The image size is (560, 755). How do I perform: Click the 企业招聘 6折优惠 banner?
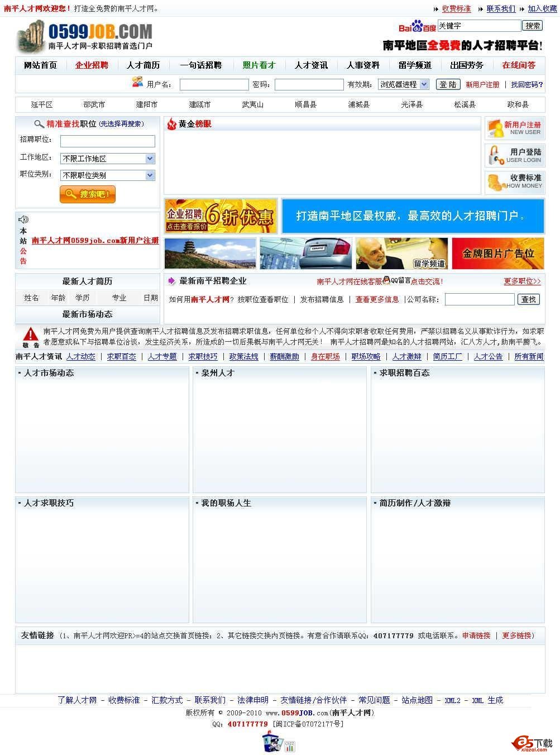pos(221,216)
